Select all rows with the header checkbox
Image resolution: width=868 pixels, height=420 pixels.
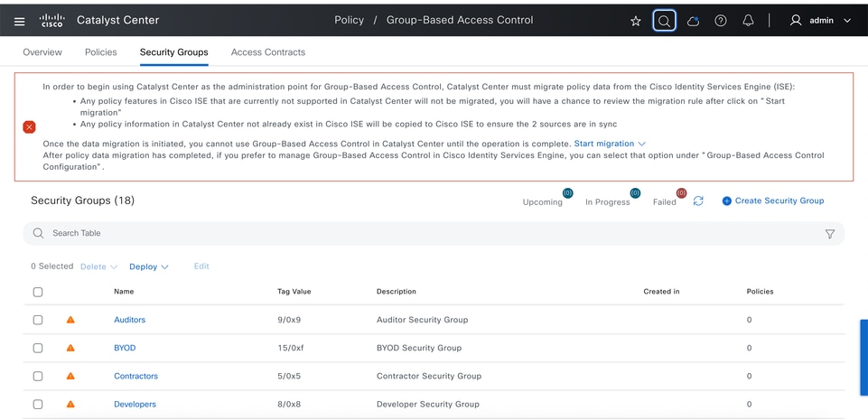click(x=38, y=292)
